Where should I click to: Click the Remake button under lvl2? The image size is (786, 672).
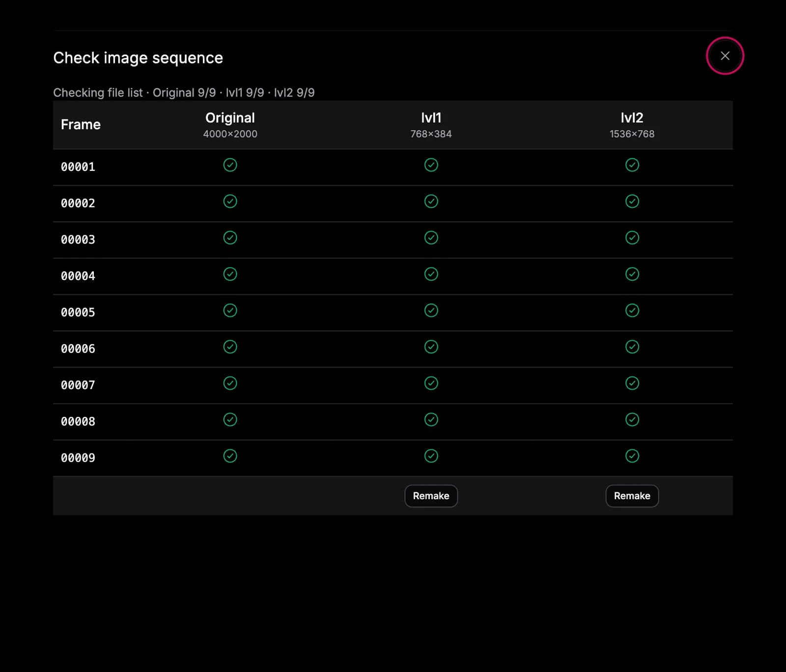632,496
